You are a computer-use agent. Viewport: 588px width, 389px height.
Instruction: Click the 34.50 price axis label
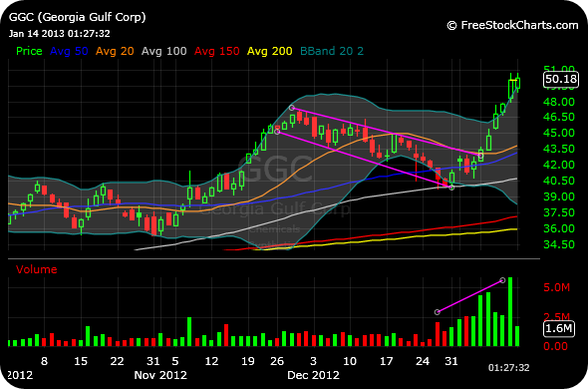559,244
